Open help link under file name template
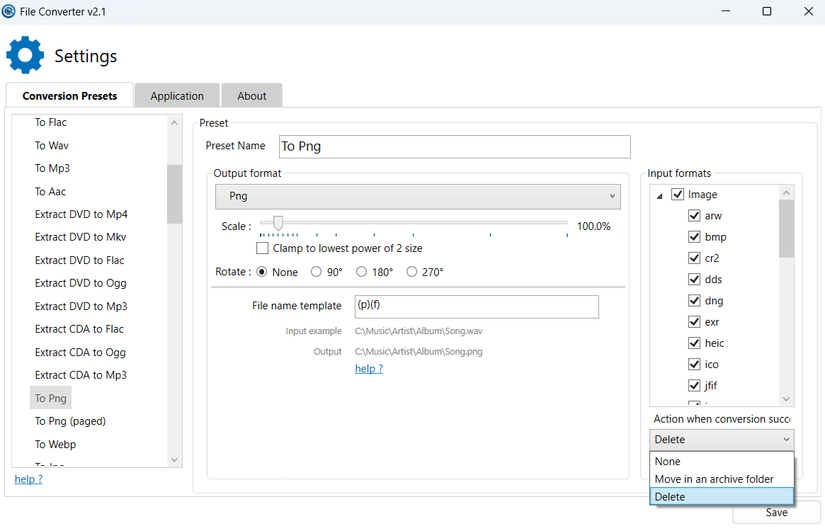This screenshot has height=528, width=825. point(368,369)
